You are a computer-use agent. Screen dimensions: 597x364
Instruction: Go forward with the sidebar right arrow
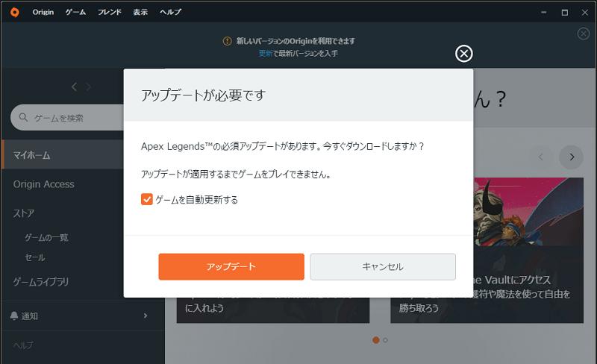click(88, 87)
